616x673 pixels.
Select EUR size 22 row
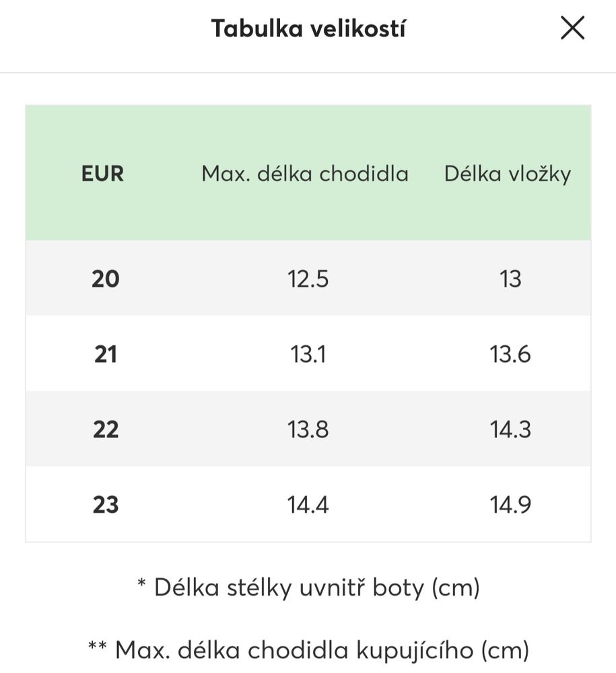(x=106, y=429)
